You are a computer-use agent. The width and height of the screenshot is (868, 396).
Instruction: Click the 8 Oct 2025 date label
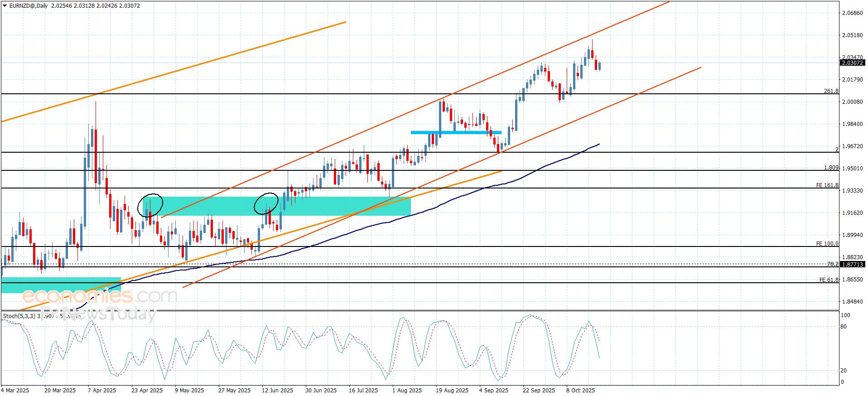(580, 390)
